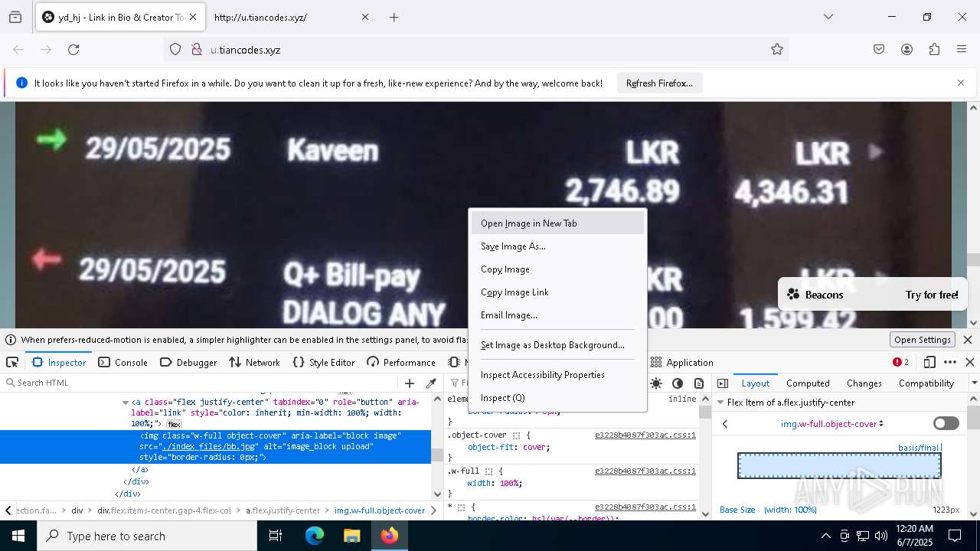Screen dimensions: 980x551
Task: Close the prefers-reduced-motion notice
Action: 968,340
